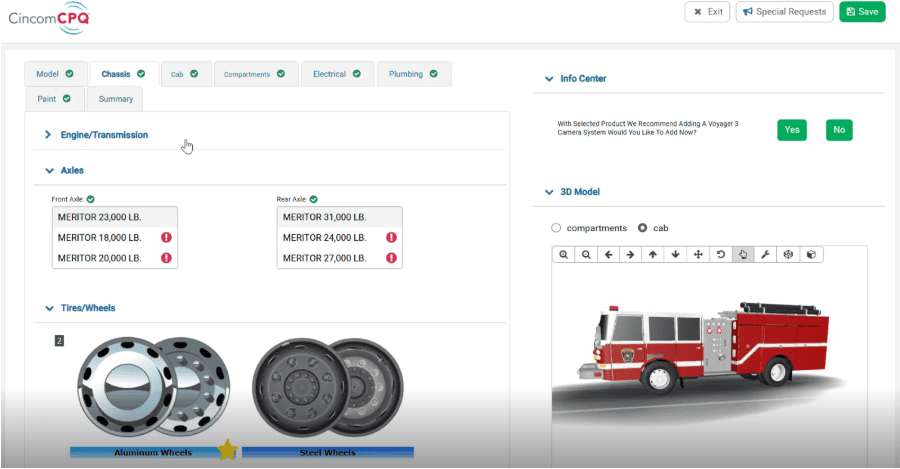View the Summary tab
Image resolution: width=900 pixels, height=469 pixels.
tap(115, 99)
